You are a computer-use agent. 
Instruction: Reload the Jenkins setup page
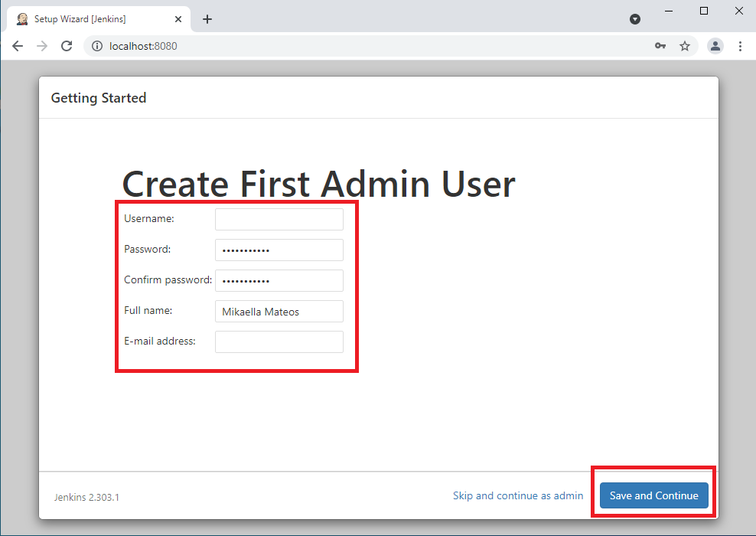tap(67, 46)
